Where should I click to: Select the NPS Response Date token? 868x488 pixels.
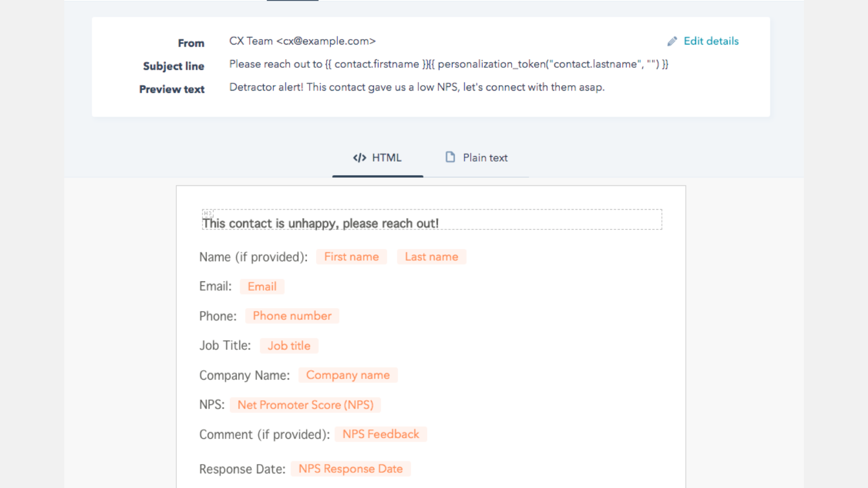point(350,469)
